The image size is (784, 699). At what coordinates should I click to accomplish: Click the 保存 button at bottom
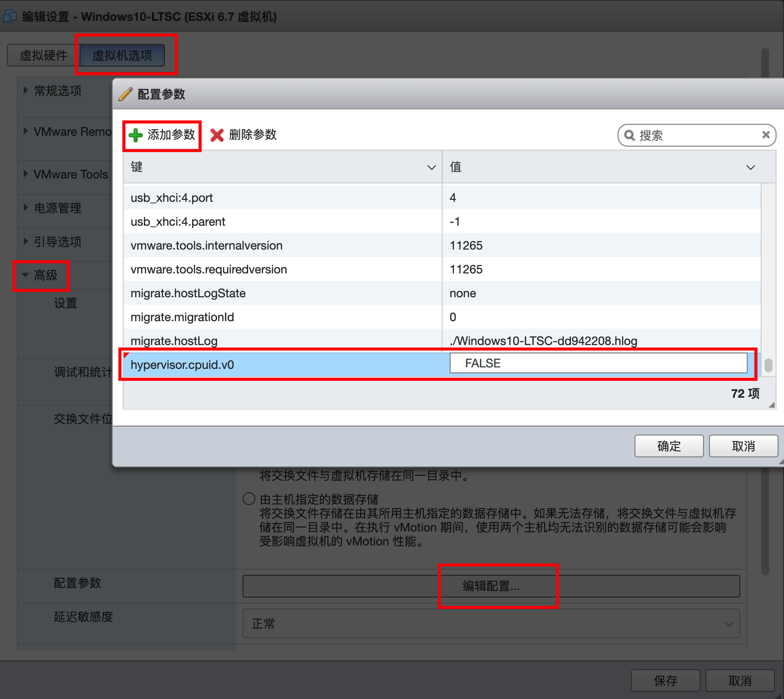(x=665, y=681)
